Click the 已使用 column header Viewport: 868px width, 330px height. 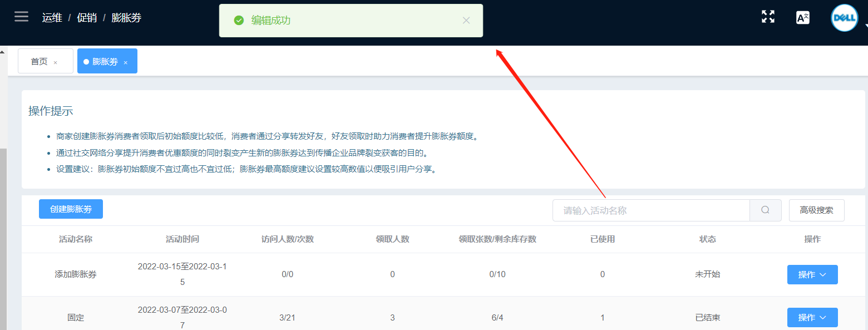tap(603, 239)
